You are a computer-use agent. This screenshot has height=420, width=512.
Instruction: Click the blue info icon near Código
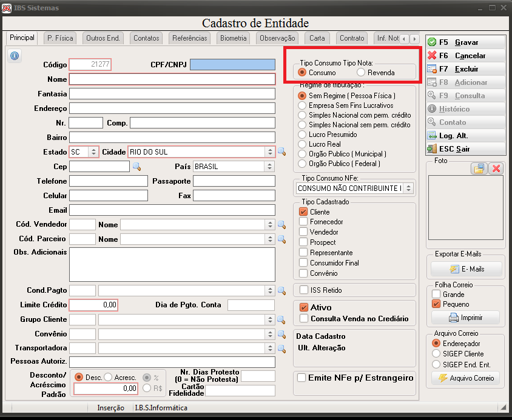coord(15,56)
